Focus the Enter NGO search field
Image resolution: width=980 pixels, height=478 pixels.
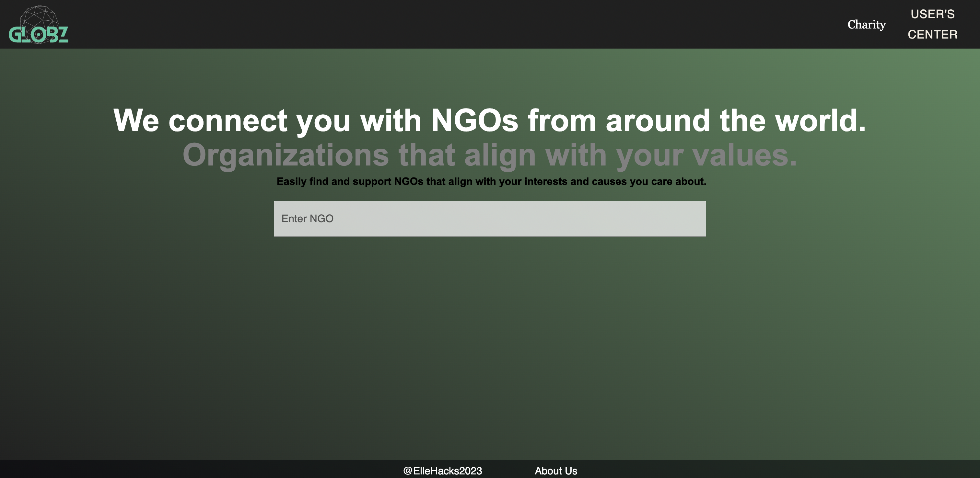click(490, 219)
